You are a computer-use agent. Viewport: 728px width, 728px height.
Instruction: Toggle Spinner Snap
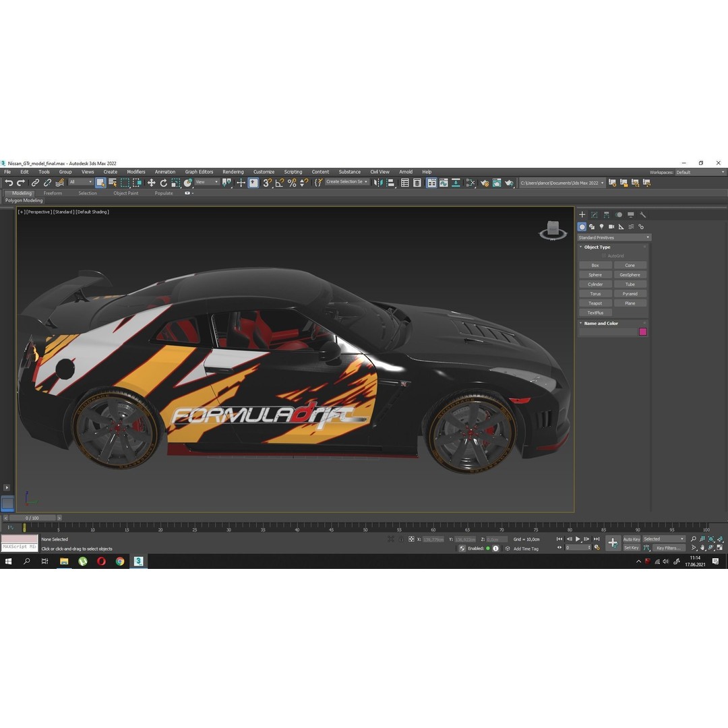click(x=303, y=183)
